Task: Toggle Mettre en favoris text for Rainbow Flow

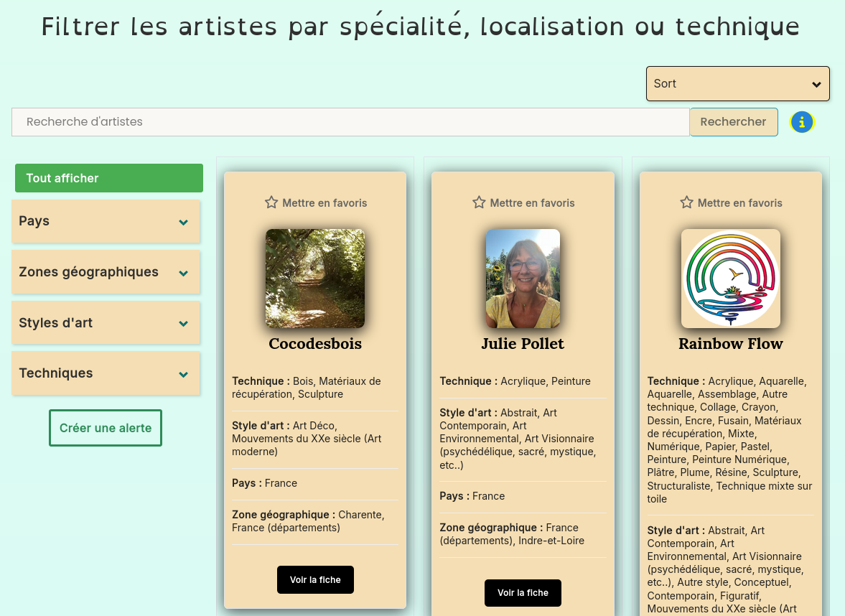Action: tap(740, 203)
